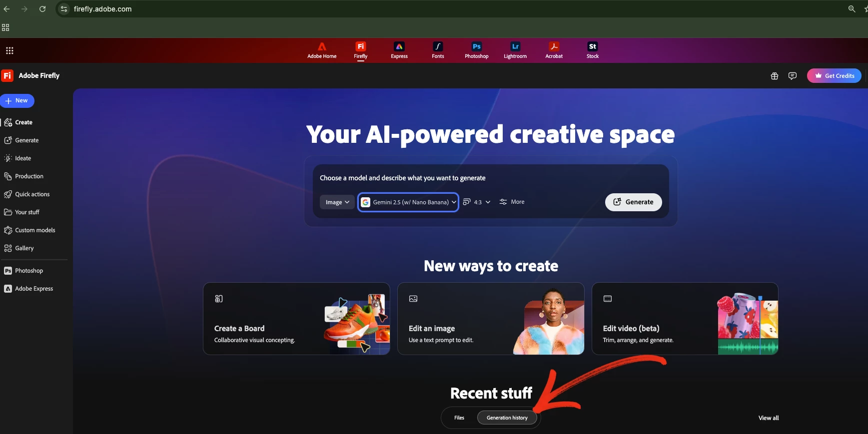The height and width of the screenshot is (434, 868).
Task: Open Adobe Stock from top app bar
Action: [593, 50]
